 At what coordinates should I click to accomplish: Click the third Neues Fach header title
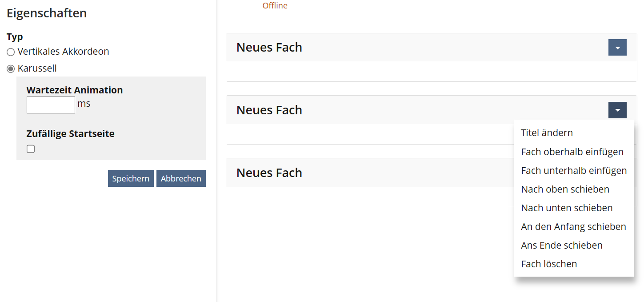pos(269,173)
